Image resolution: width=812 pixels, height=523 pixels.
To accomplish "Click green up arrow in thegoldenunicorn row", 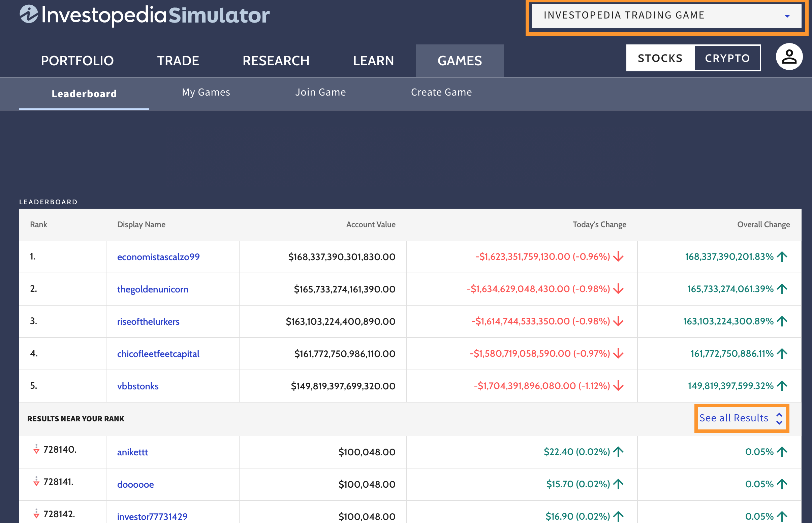I will tap(782, 289).
